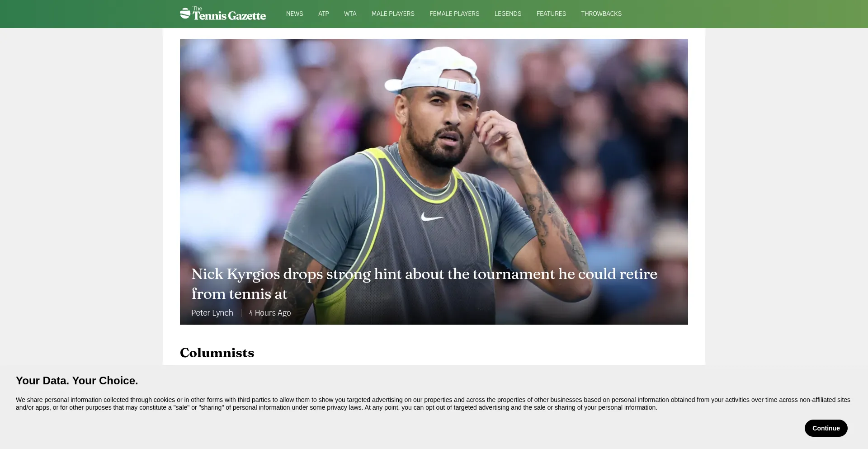
Task: Click the tennis ball logo icon
Action: [185, 13]
